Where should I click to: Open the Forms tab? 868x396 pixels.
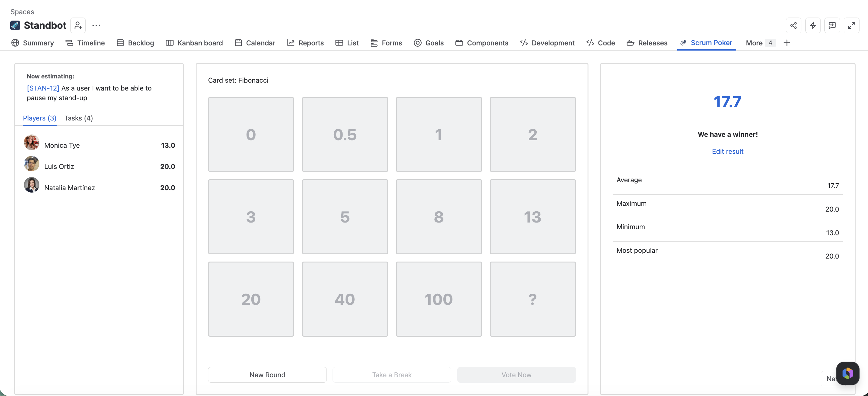pos(386,43)
